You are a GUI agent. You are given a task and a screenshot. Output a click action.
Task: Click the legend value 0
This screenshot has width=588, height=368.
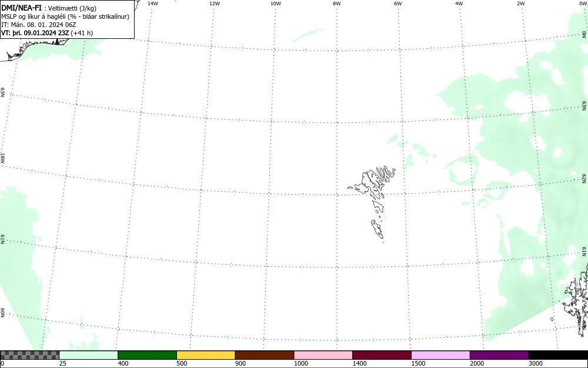pyautogui.click(x=2, y=363)
